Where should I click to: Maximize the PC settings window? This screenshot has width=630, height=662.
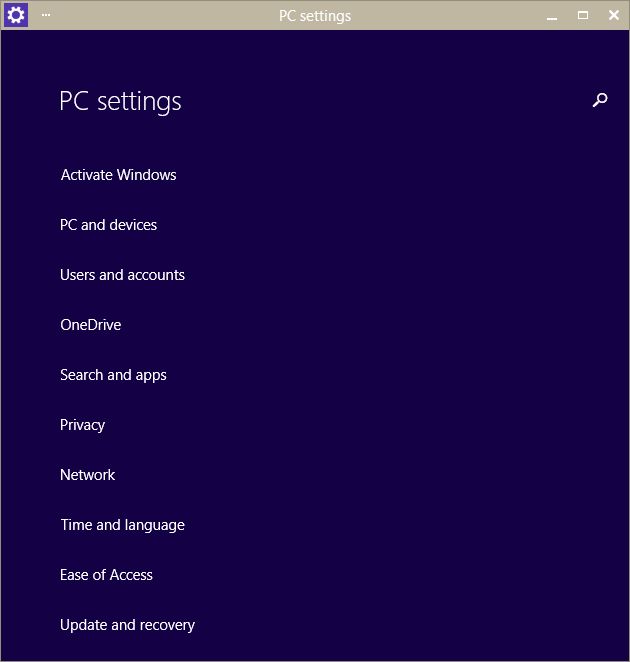[x=583, y=16]
